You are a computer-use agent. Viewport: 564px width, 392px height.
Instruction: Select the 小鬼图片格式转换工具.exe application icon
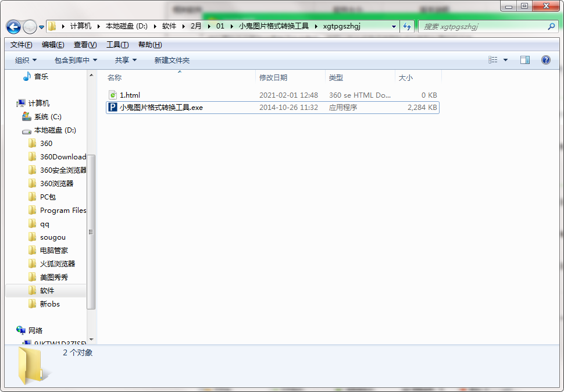coord(113,107)
